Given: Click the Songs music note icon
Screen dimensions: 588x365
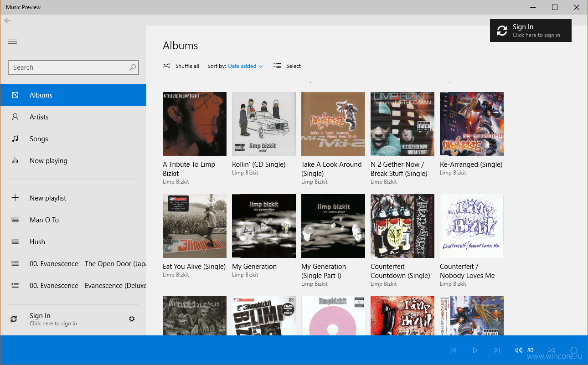Looking at the screenshot, I should point(15,139).
